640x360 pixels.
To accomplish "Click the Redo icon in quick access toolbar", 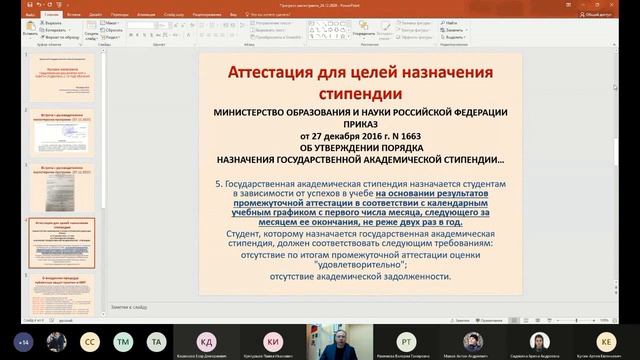I will (49, 5).
